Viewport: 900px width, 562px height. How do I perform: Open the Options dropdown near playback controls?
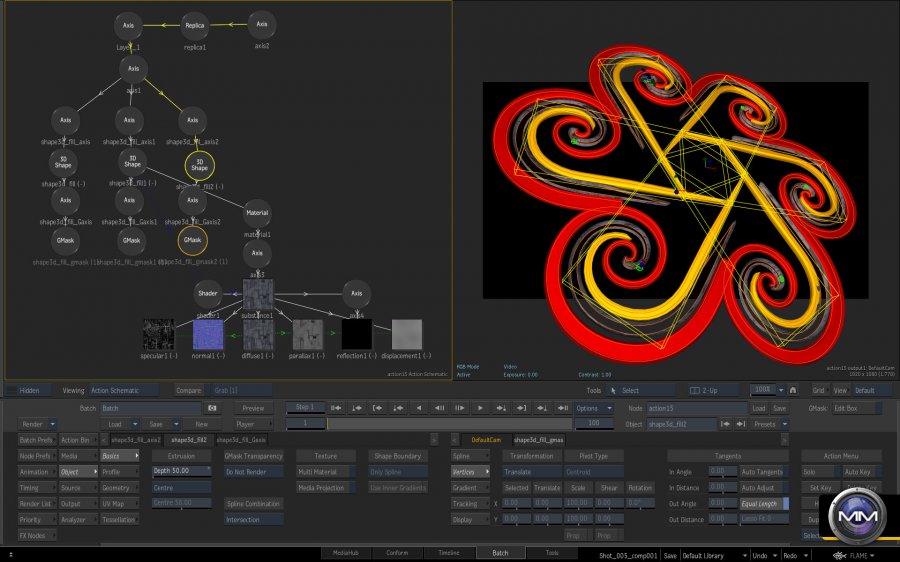592,408
